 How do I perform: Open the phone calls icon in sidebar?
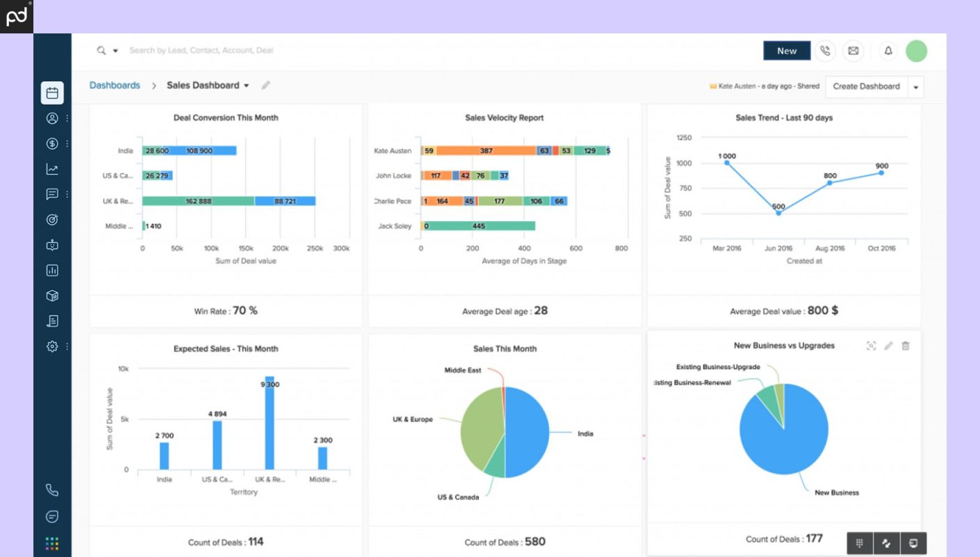coord(52,490)
